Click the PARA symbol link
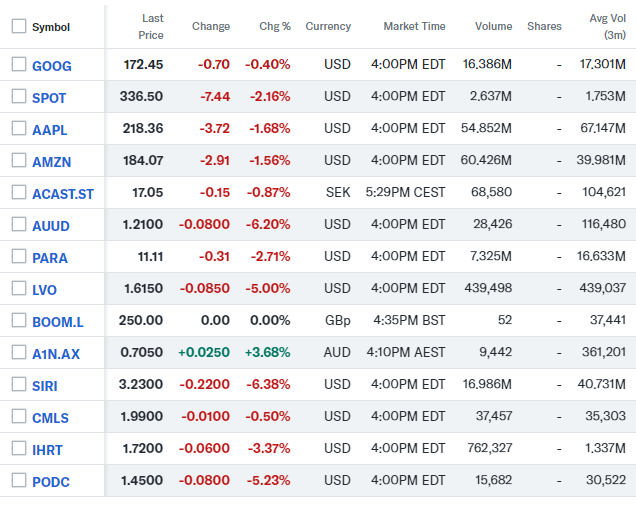Image resolution: width=636 pixels, height=505 pixels. tap(50, 258)
